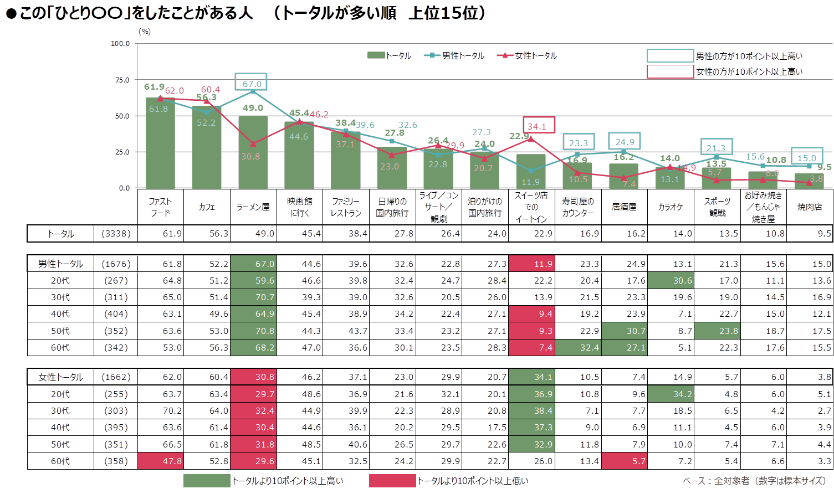
Task: Click the green swatch for トータルより10ポイント以上高い
Action: click(x=207, y=481)
